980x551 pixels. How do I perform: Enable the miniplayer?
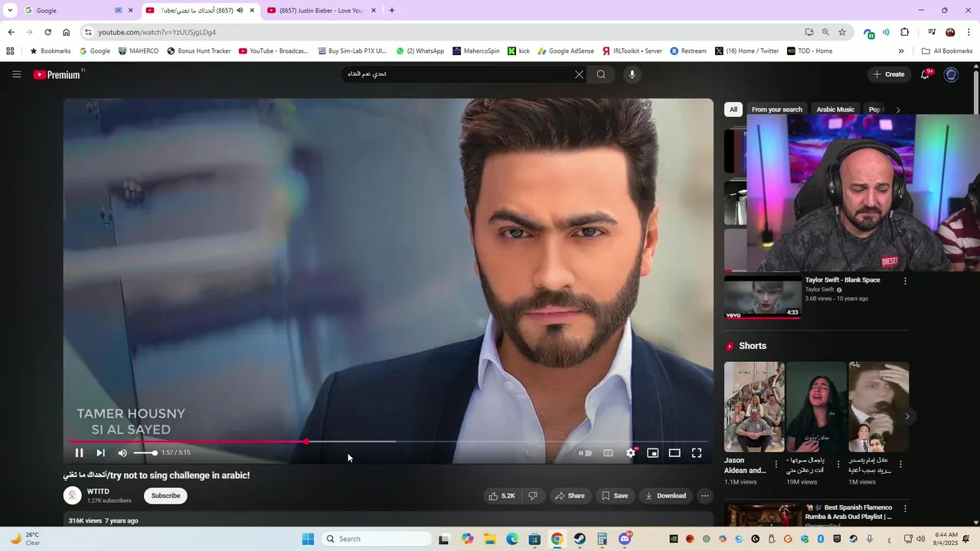click(653, 453)
